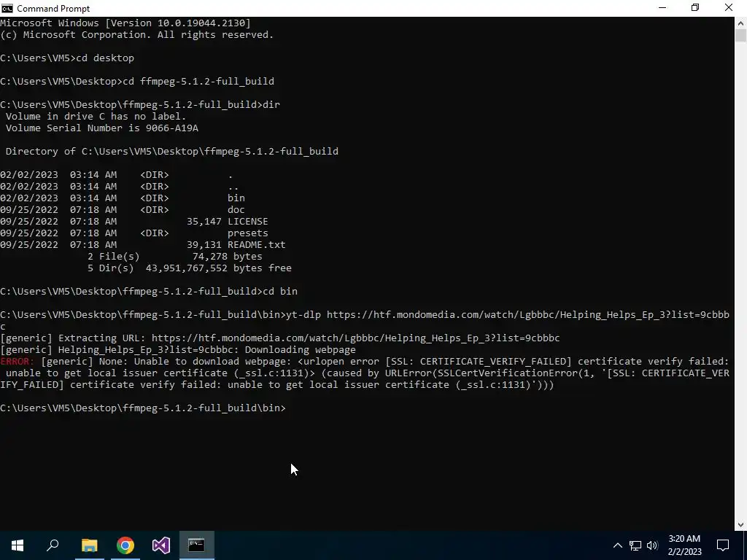Open the Windows Start menu
Screen dimensions: 747x560
click(x=18, y=545)
